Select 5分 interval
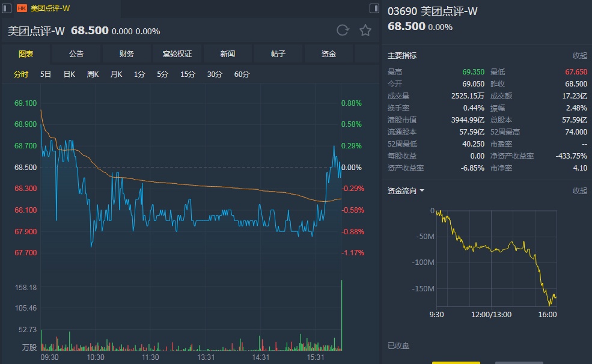 click(162, 74)
